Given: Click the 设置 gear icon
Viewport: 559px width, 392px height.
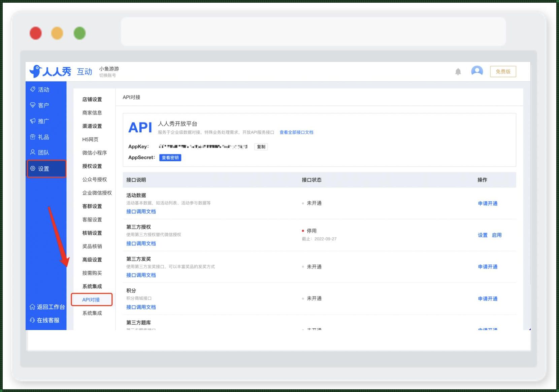Looking at the screenshot, I should tap(33, 168).
